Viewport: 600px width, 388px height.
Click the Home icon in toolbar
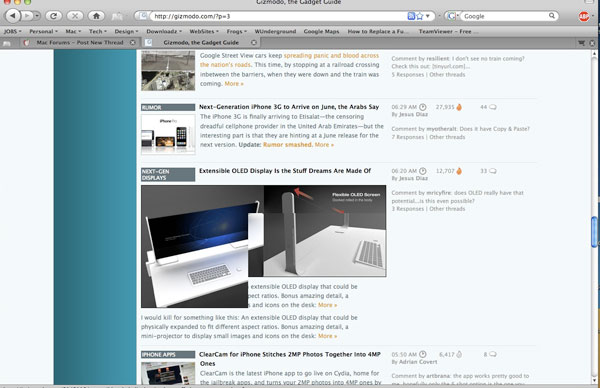pyautogui.click(x=96, y=16)
